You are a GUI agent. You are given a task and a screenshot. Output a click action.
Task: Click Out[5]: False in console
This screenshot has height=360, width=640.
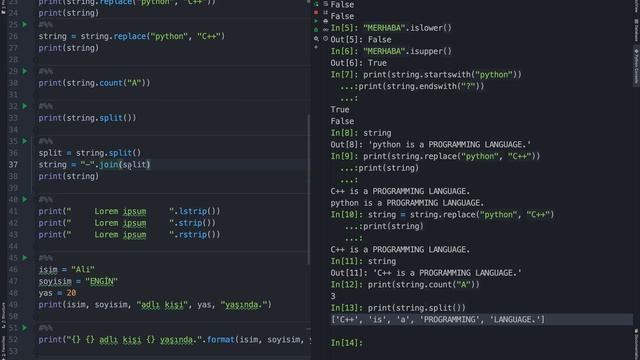coord(361,40)
